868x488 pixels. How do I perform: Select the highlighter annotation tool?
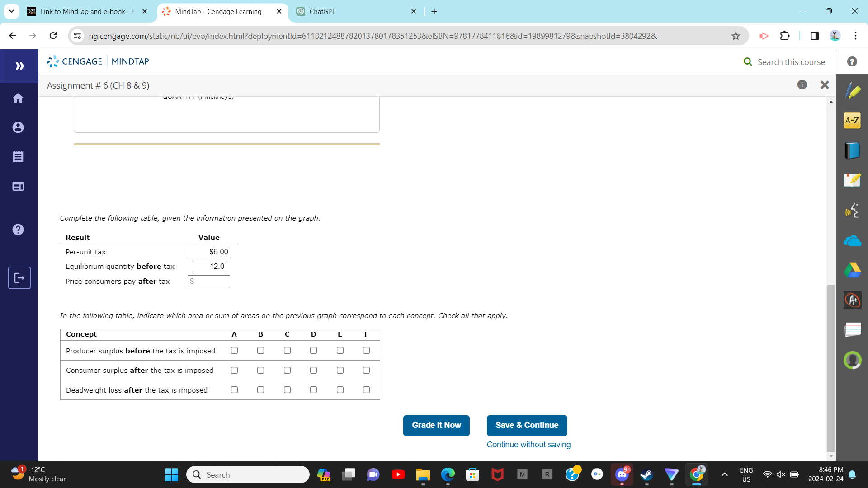tap(852, 90)
